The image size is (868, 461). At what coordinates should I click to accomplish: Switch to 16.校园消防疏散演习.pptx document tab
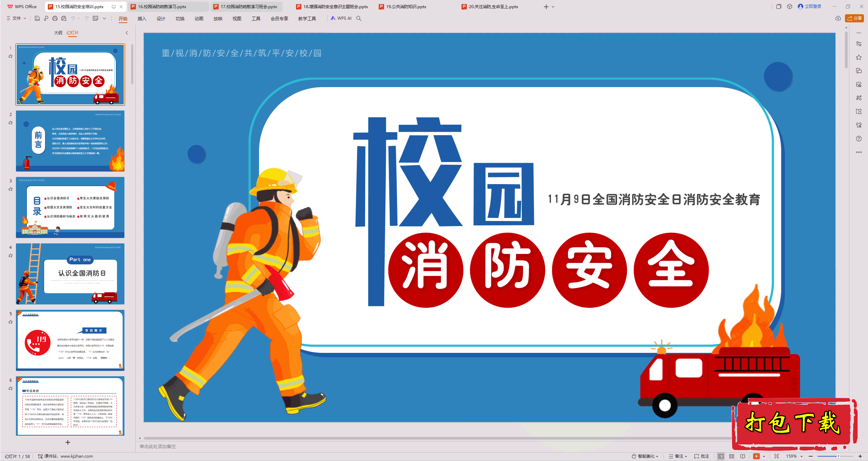click(x=162, y=6)
